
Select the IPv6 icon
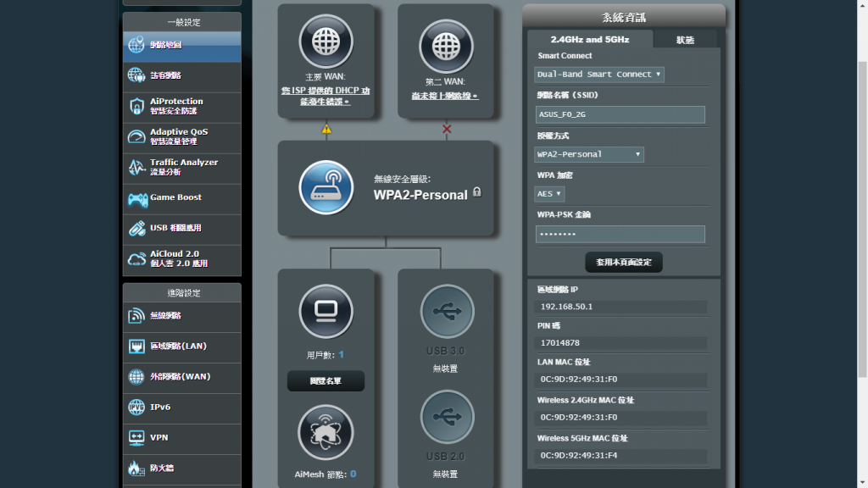[136, 407]
